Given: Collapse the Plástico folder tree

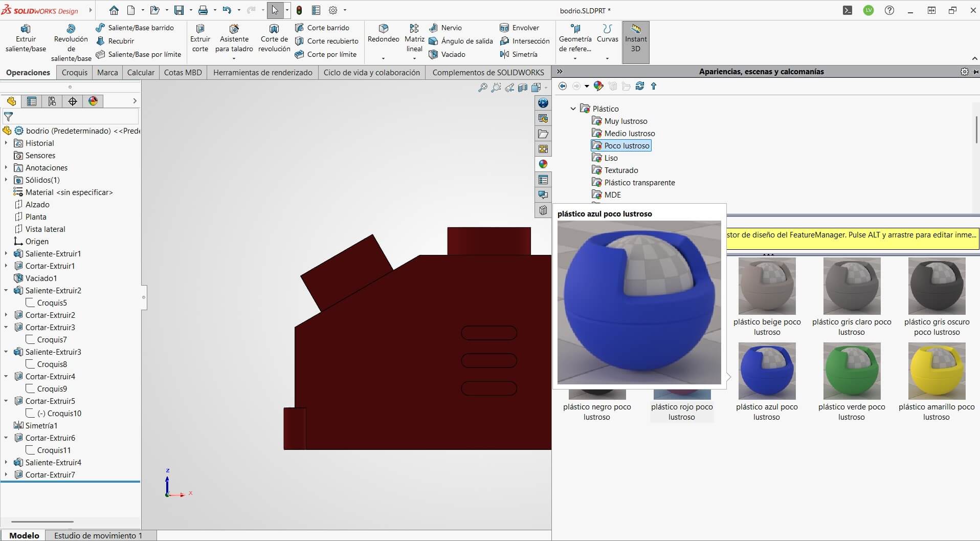Looking at the screenshot, I should [573, 109].
